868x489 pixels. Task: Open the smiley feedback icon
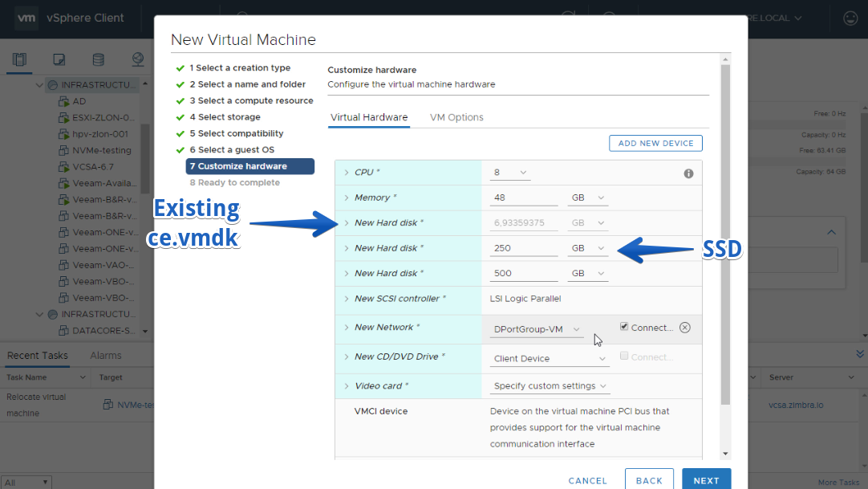(x=850, y=18)
